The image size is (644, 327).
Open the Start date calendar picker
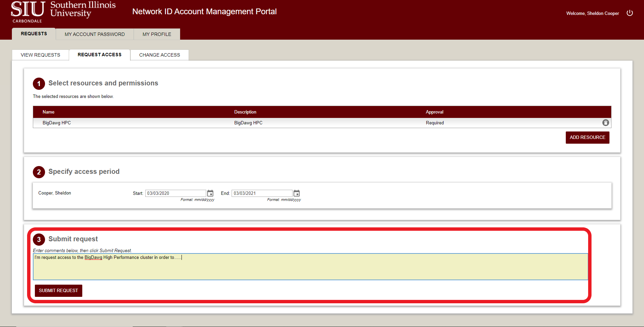210,193
